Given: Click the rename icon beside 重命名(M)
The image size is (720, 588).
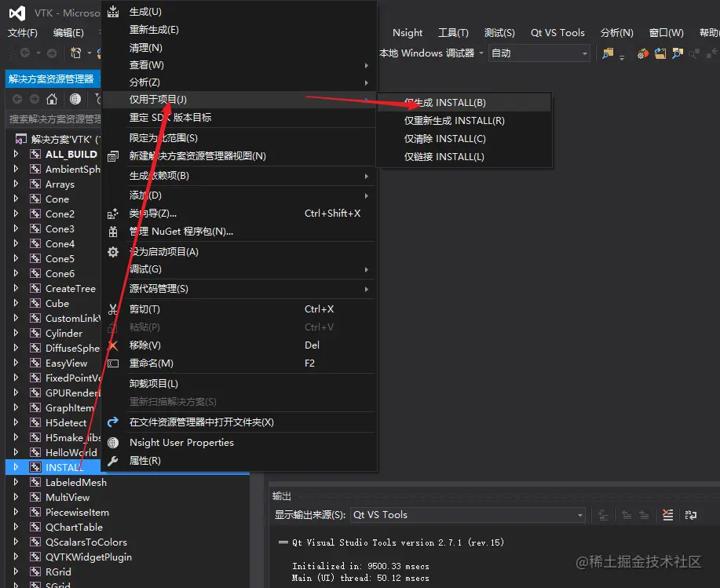Looking at the screenshot, I should click(113, 363).
